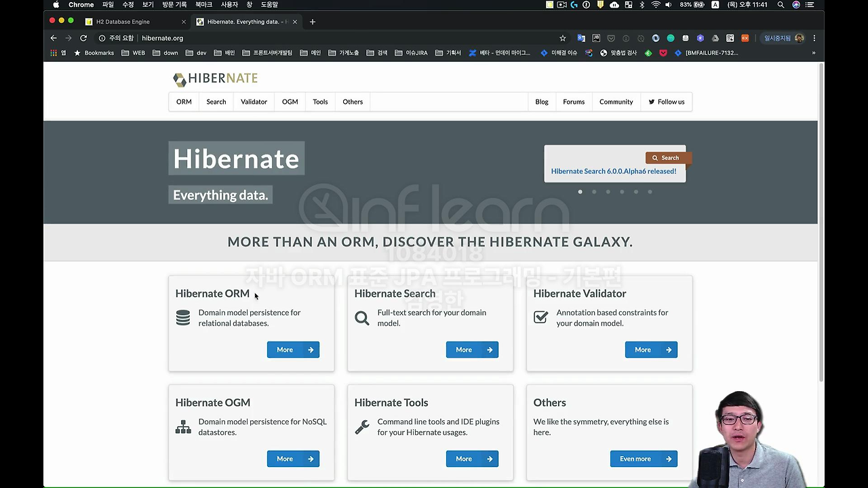Screen dimensions: 868x488
Task: Click the '일시중지됨' profile button
Action: (x=784, y=38)
